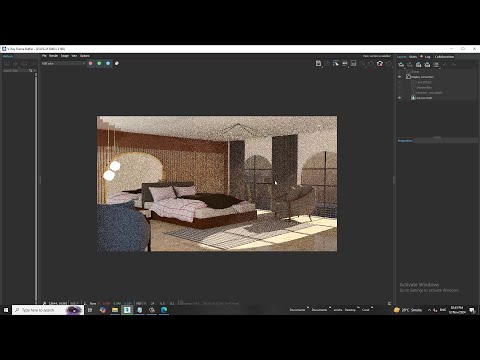Open the Options menu

coord(85,56)
